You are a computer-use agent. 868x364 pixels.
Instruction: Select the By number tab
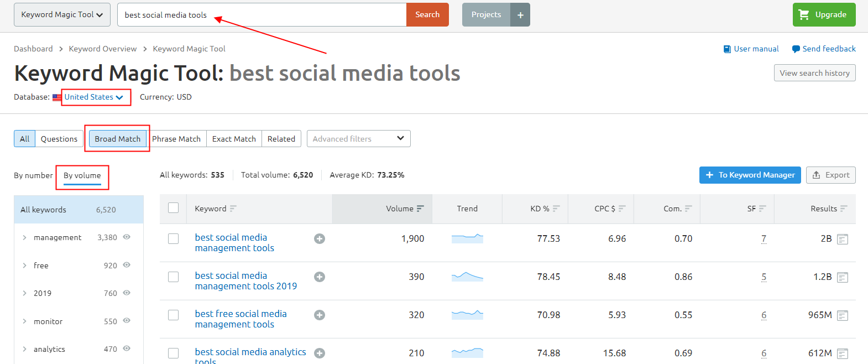(x=33, y=175)
